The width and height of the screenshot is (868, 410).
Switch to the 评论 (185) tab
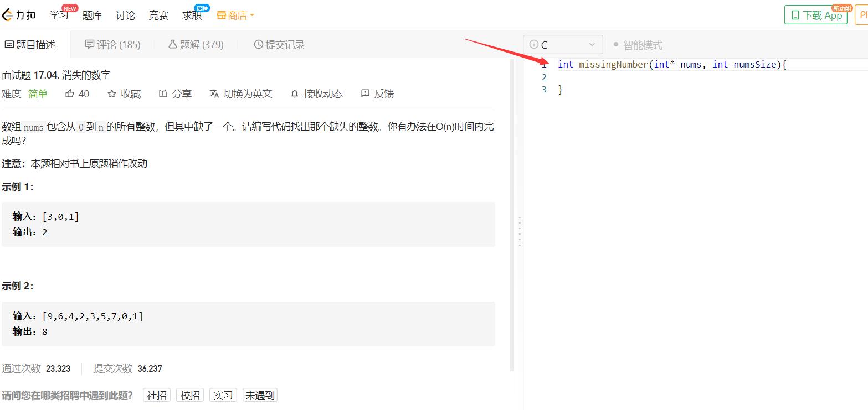click(112, 45)
